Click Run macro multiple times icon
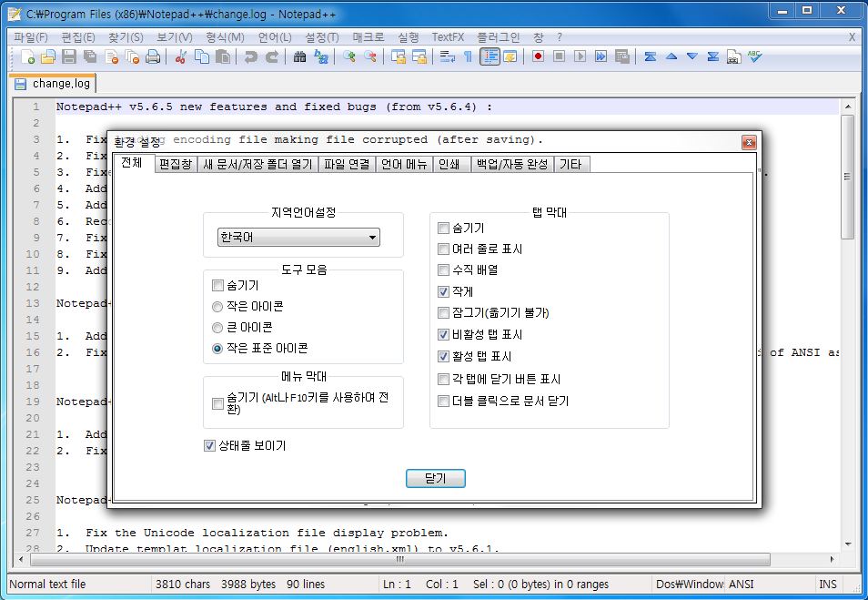The height and width of the screenshot is (600, 868). [x=601, y=56]
